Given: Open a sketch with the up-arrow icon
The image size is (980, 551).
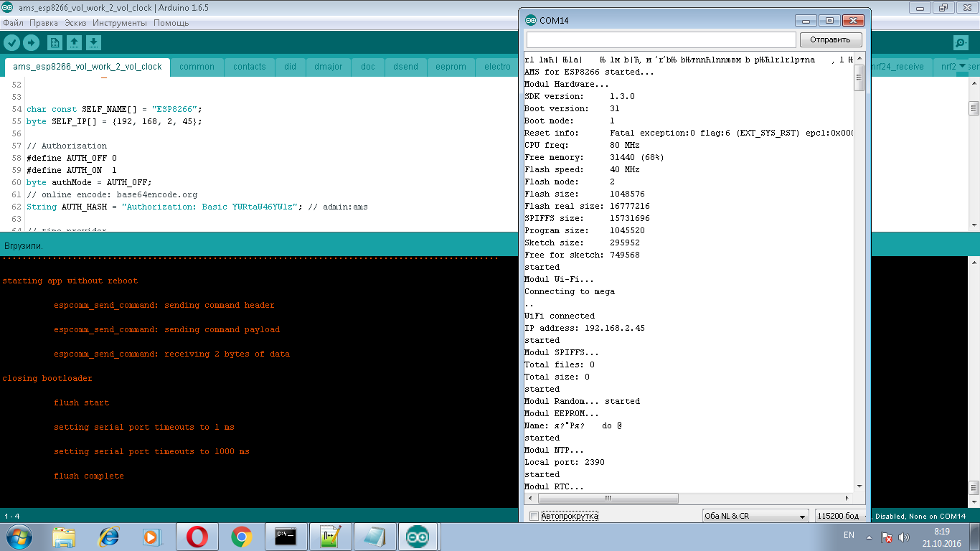Looking at the screenshot, I should tap(75, 42).
